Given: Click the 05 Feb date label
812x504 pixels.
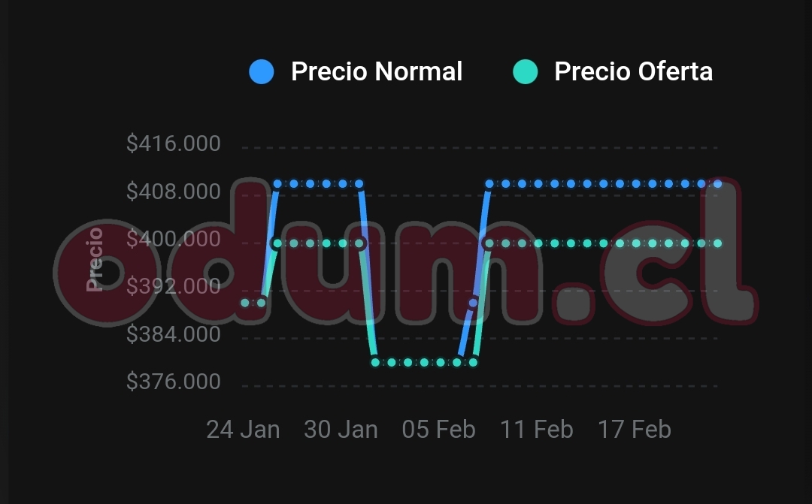Looking at the screenshot, I should click(438, 430).
